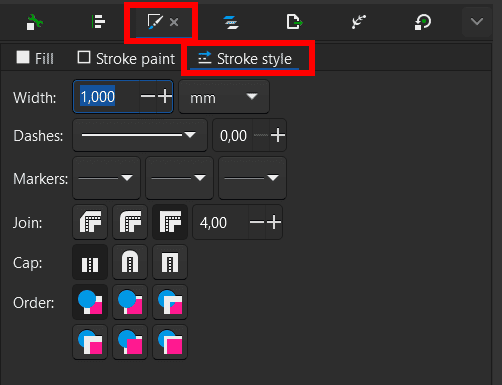The width and height of the screenshot is (502, 385).
Task: Click the Width input field
Action: pyautogui.click(x=106, y=97)
